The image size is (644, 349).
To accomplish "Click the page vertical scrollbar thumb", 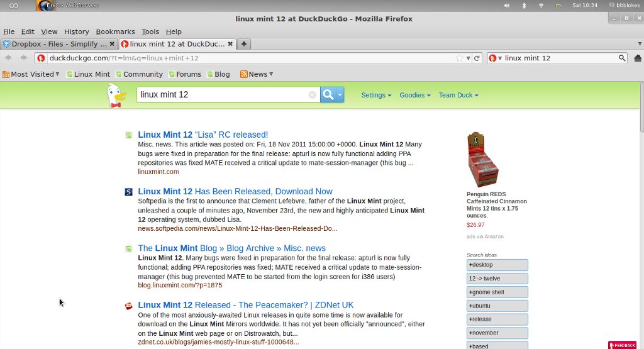I will (x=641, y=108).
